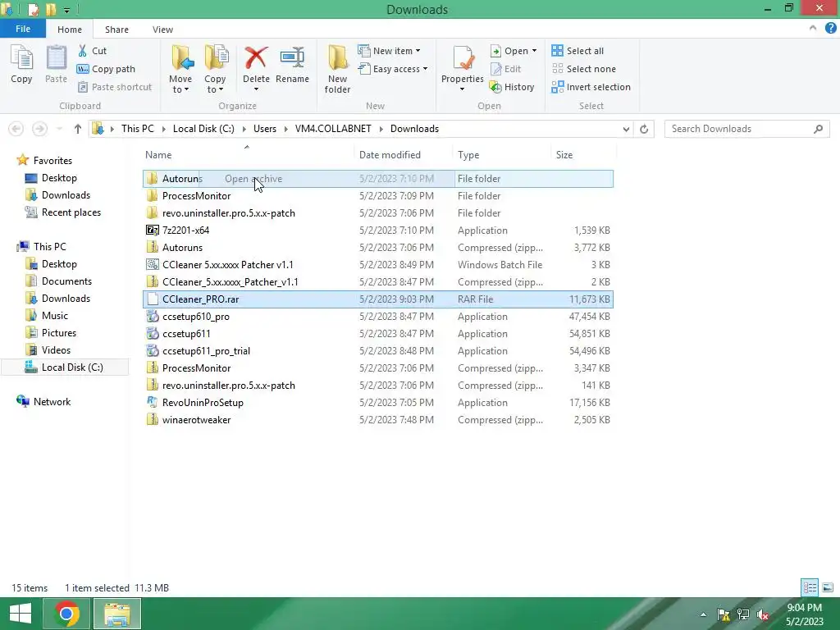Show hidden tray icons arrow
Image resolution: width=840 pixels, height=630 pixels.
(703, 615)
